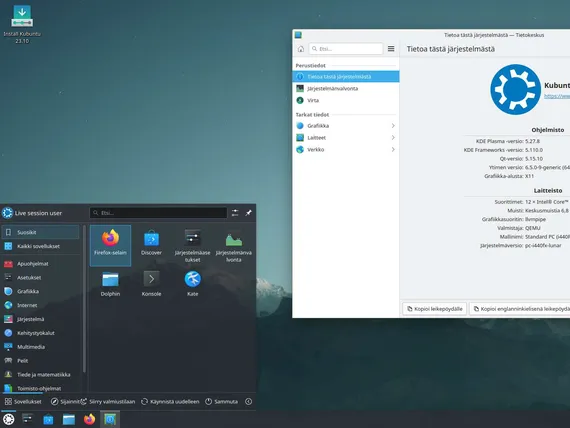The width and height of the screenshot is (570, 428).
Task: Open Järjestelmä category in launcher
Action: point(40,319)
